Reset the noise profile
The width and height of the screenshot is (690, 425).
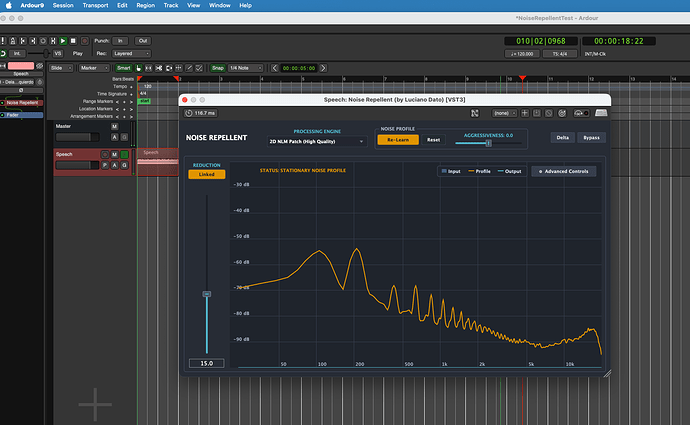[x=433, y=140]
